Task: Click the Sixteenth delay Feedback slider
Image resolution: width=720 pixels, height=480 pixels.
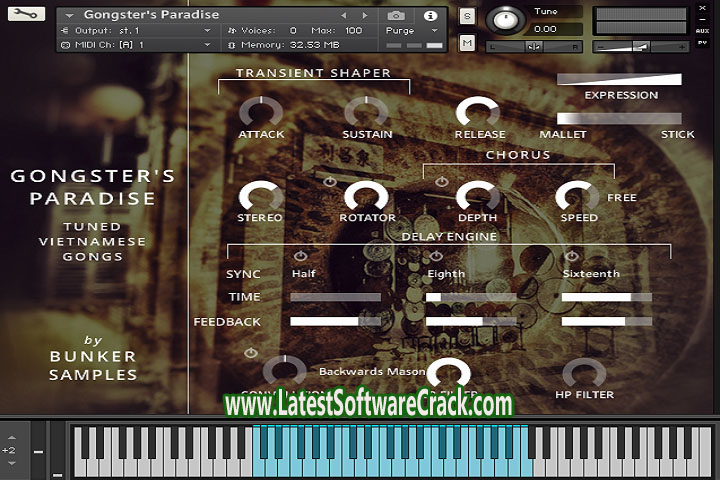Action: click(x=607, y=322)
